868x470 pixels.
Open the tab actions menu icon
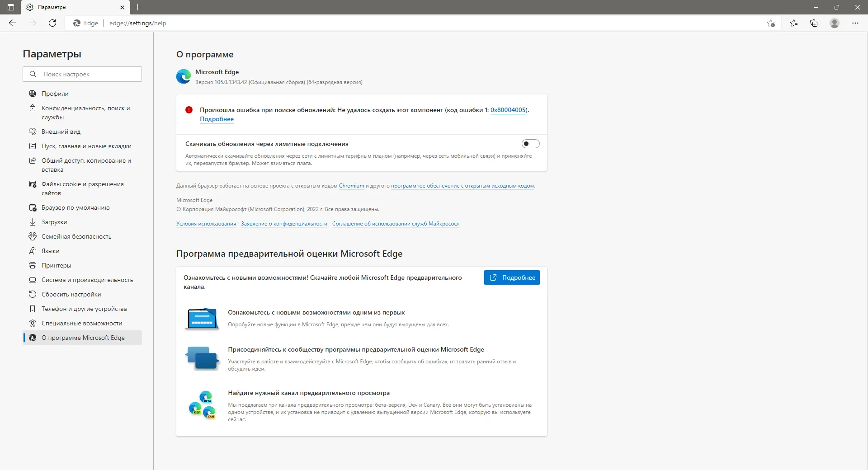[x=11, y=7]
